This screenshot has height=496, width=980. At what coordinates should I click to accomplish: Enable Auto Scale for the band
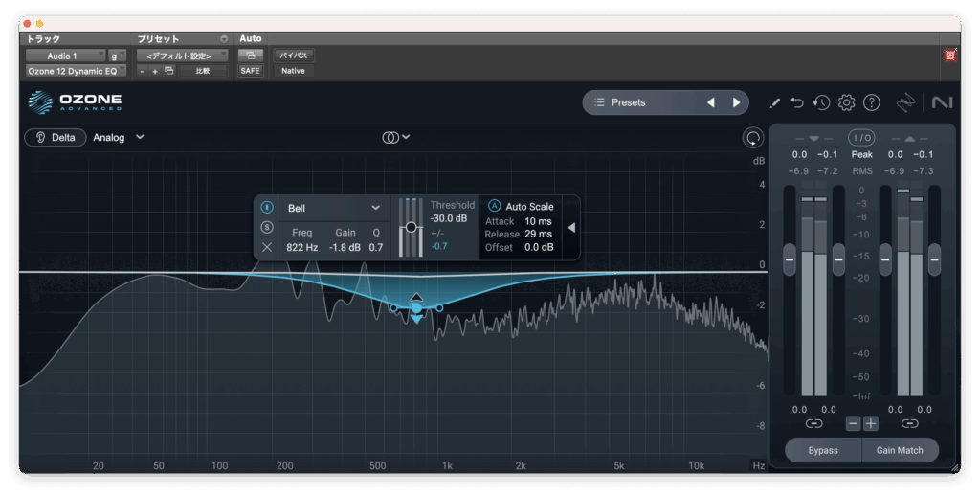tap(495, 206)
